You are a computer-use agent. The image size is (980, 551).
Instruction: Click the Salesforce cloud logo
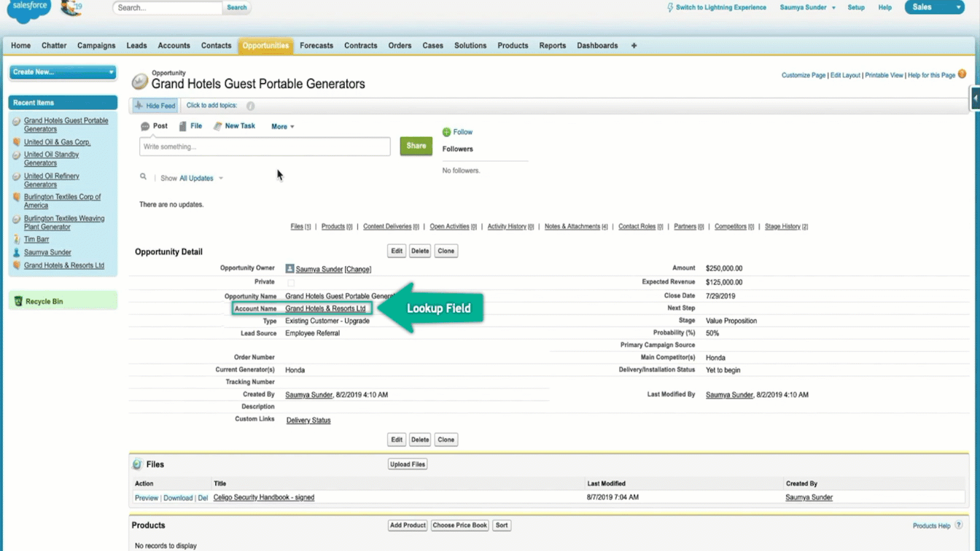coord(29,11)
